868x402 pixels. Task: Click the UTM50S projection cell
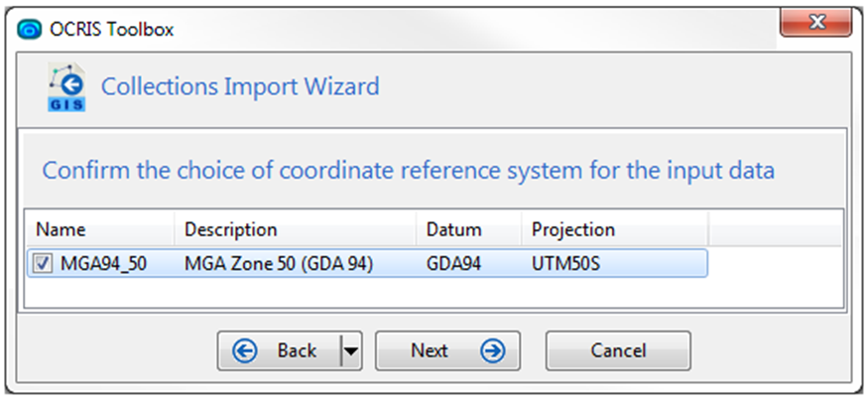click(x=565, y=264)
